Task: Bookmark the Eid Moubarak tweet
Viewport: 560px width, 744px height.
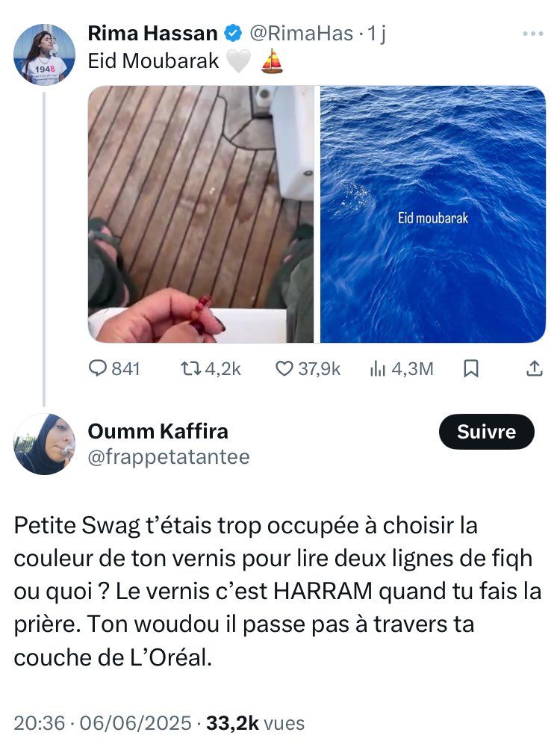Action: click(x=471, y=368)
